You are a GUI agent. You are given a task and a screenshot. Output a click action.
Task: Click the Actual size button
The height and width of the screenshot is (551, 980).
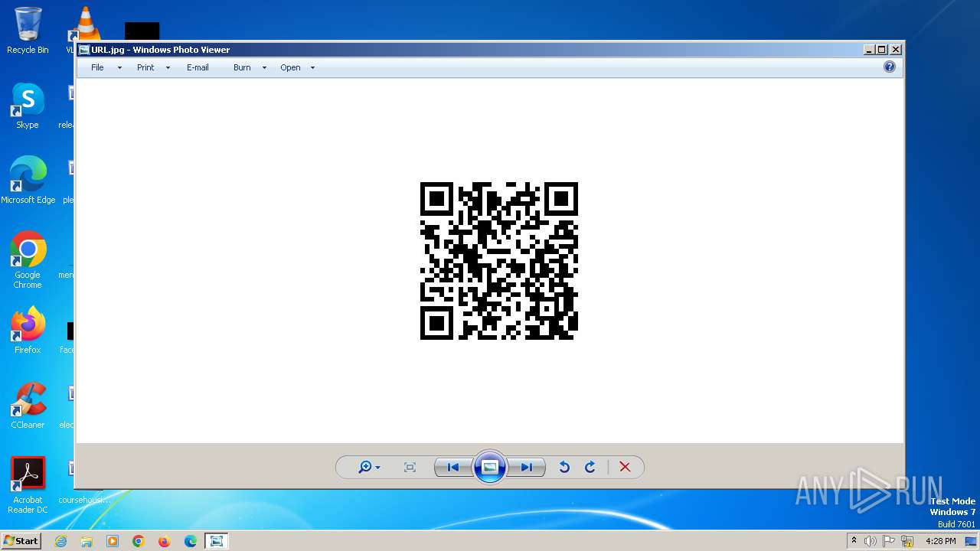[x=410, y=467]
